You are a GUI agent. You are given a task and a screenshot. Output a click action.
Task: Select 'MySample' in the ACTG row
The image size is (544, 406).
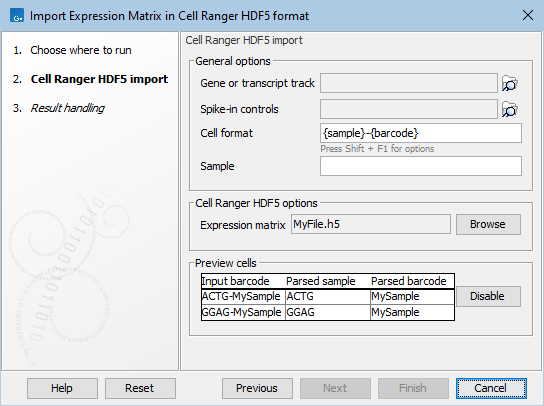pyautogui.click(x=412, y=296)
